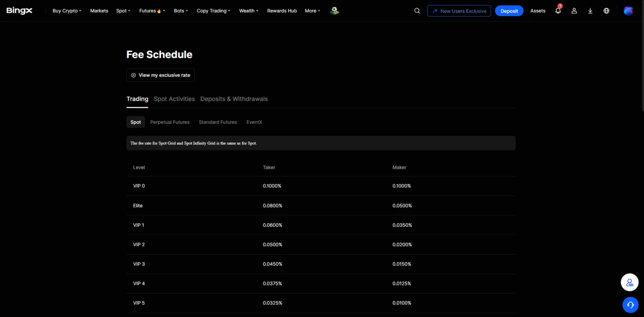
Task: Open the search magnifier icon
Action: 417,11
